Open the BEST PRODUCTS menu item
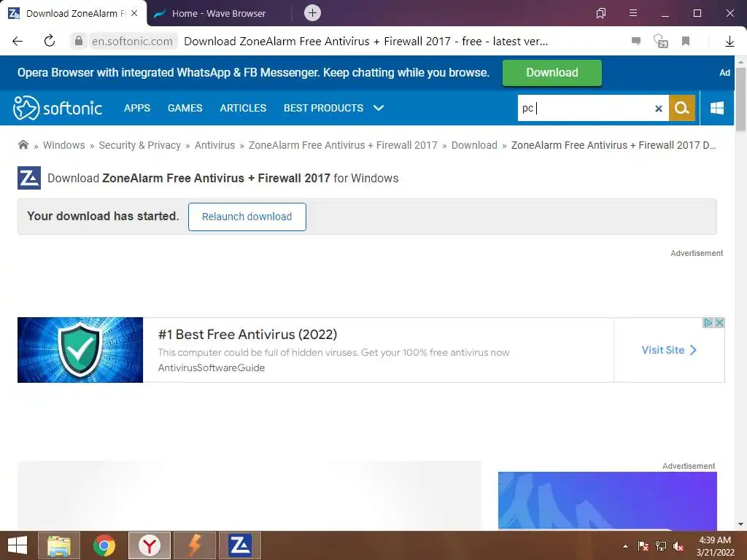747x560 pixels. [x=323, y=108]
